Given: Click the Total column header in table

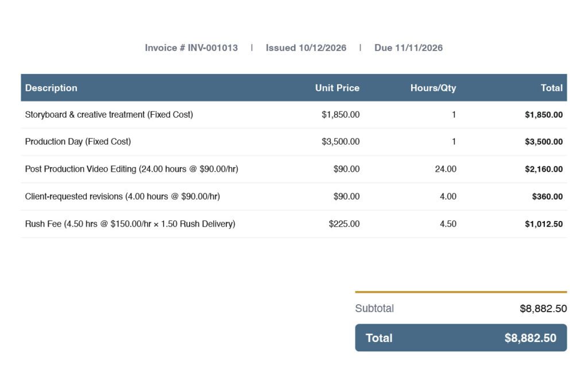Looking at the screenshot, I should [x=551, y=88].
